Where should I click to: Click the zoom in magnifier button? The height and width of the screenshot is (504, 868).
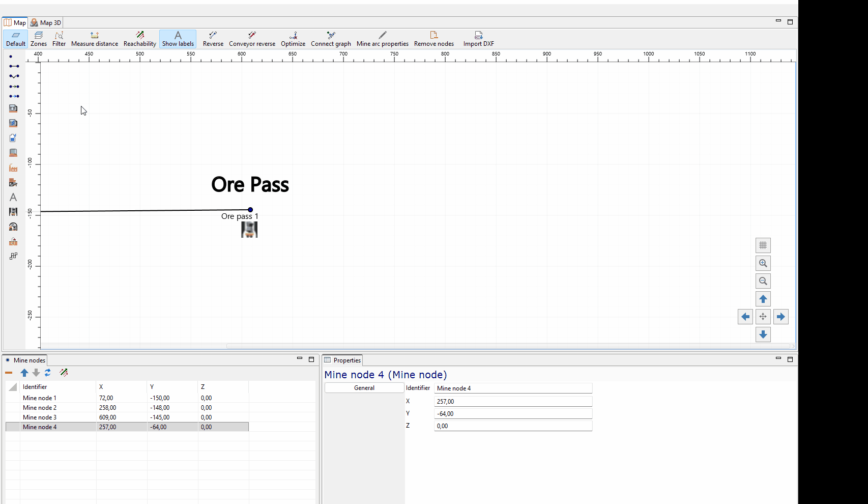(x=763, y=263)
